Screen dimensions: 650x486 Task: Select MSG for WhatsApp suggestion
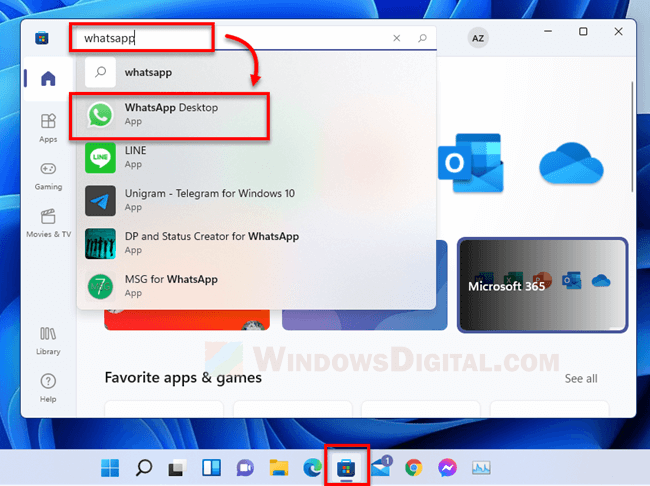click(x=256, y=286)
